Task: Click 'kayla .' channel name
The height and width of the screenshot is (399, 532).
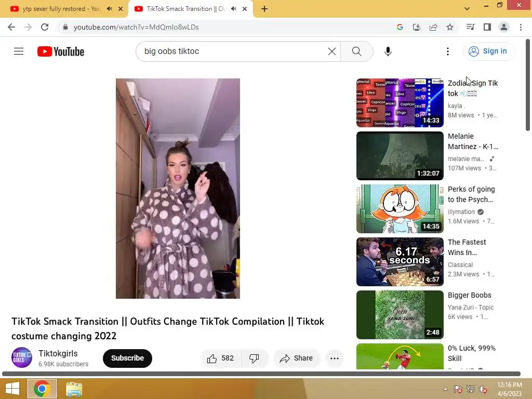Action: tap(456, 106)
